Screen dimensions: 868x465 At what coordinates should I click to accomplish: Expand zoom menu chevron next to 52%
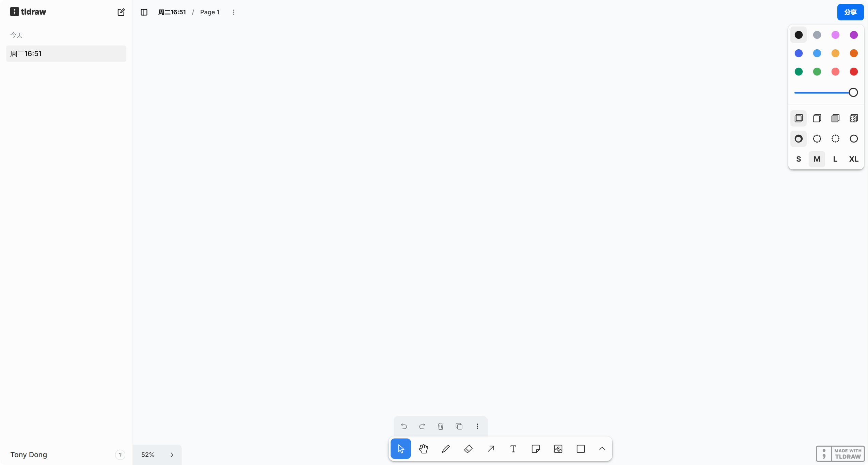[172, 455]
